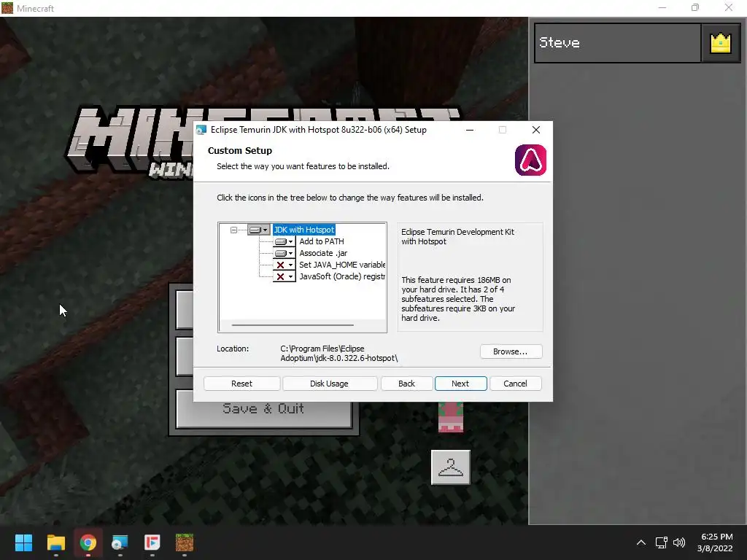This screenshot has height=560, width=747.
Task: Click the installer icon in setup title bar
Action: click(201, 130)
